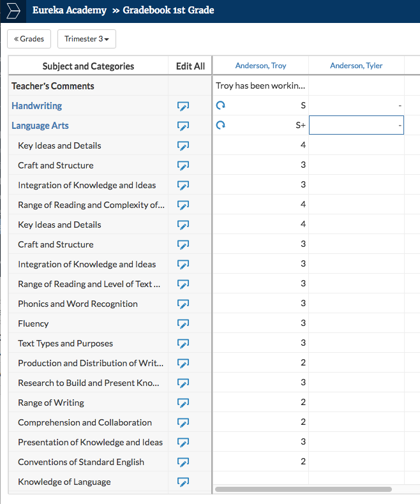Click the edit icon for Handwriting
The image size is (420, 504).
tap(183, 106)
